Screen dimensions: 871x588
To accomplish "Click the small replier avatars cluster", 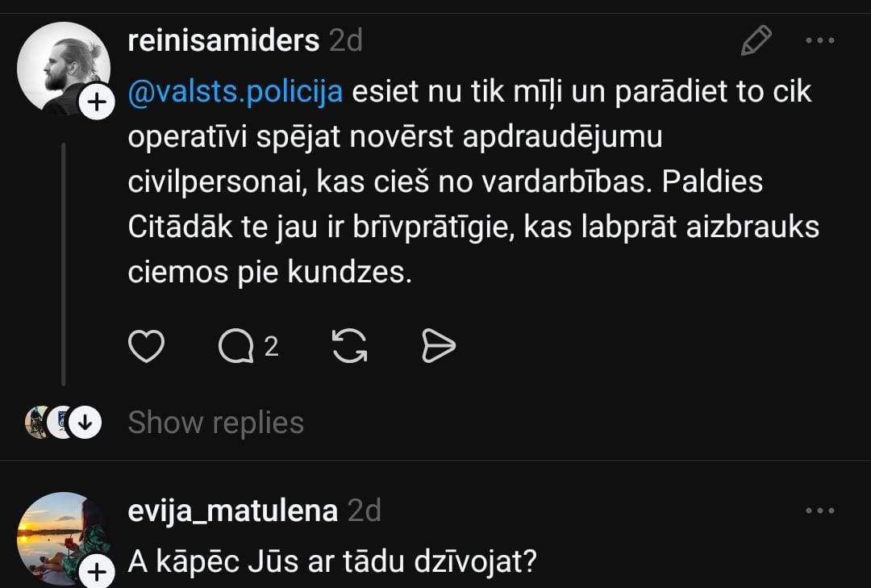I will tap(47, 423).
